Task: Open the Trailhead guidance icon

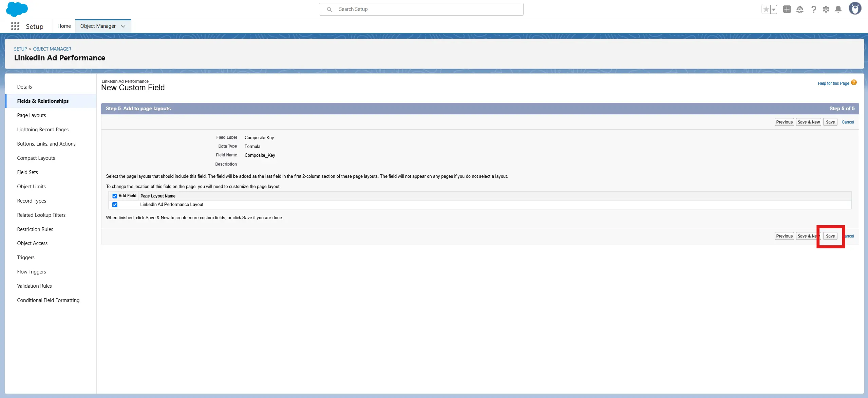Action: coord(800,9)
